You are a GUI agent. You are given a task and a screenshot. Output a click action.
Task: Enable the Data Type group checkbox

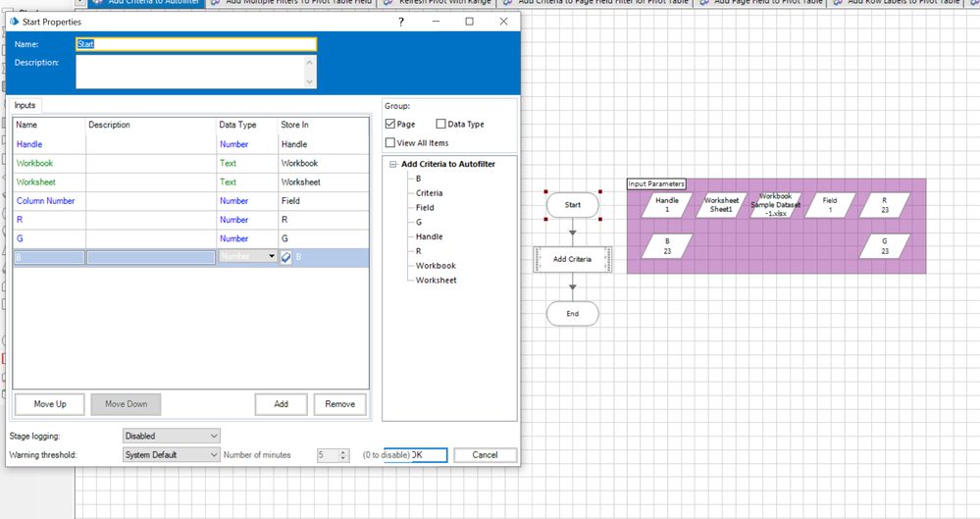tap(440, 125)
